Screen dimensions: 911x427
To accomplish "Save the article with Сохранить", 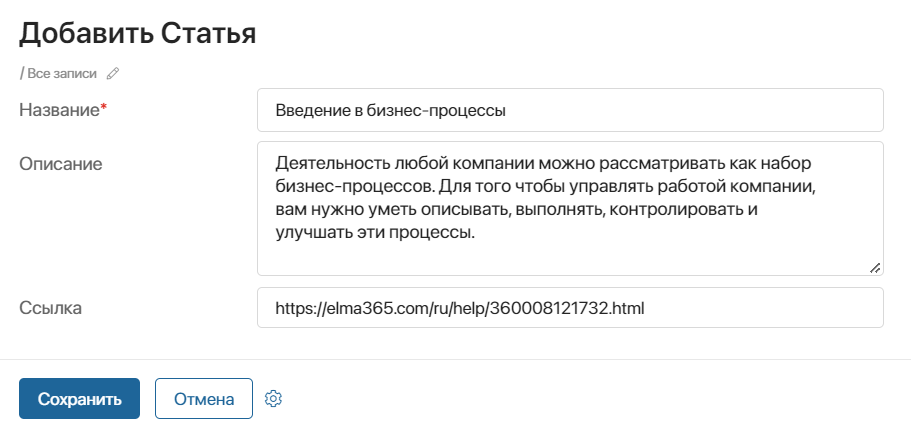I will [80, 399].
